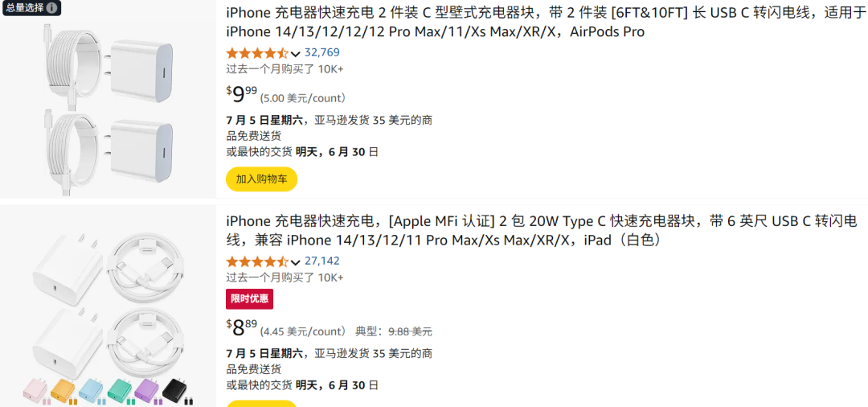Select the orange charger color option
Viewport: 868px width, 407px height.
[62, 392]
